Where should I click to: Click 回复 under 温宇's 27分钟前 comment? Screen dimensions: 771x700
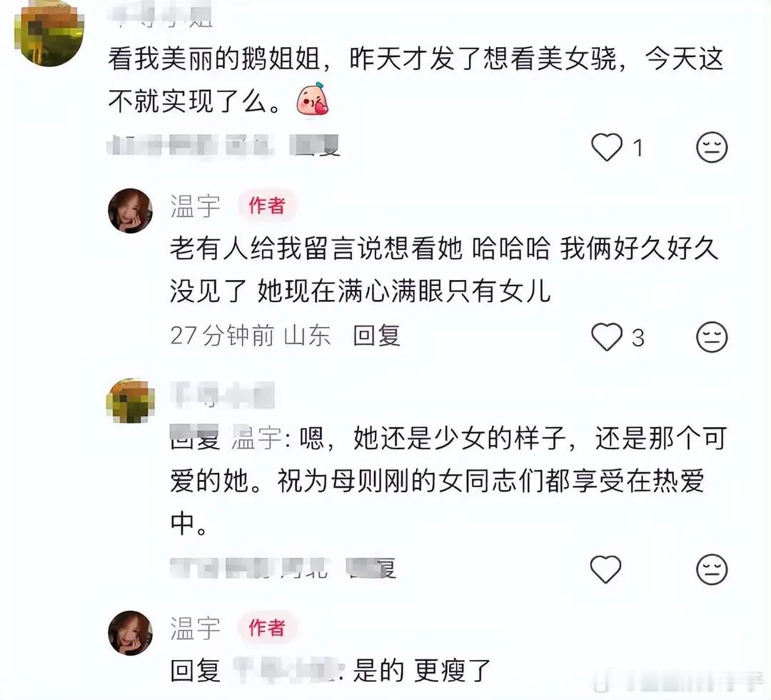coord(376,336)
